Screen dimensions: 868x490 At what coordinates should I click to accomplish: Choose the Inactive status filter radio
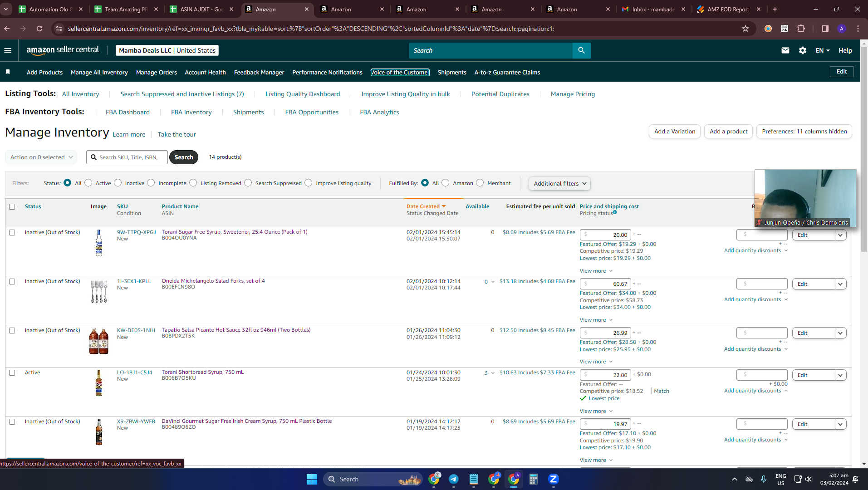(118, 183)
